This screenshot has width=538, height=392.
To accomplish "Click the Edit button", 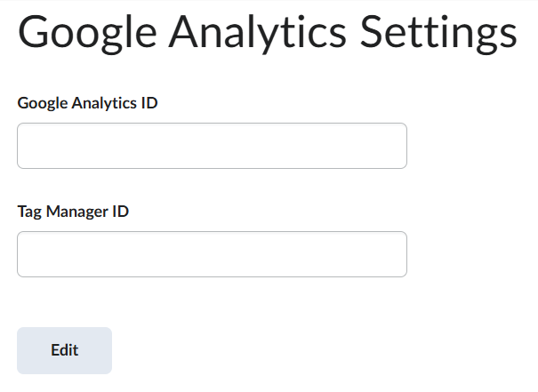I will tap(64, 350).
